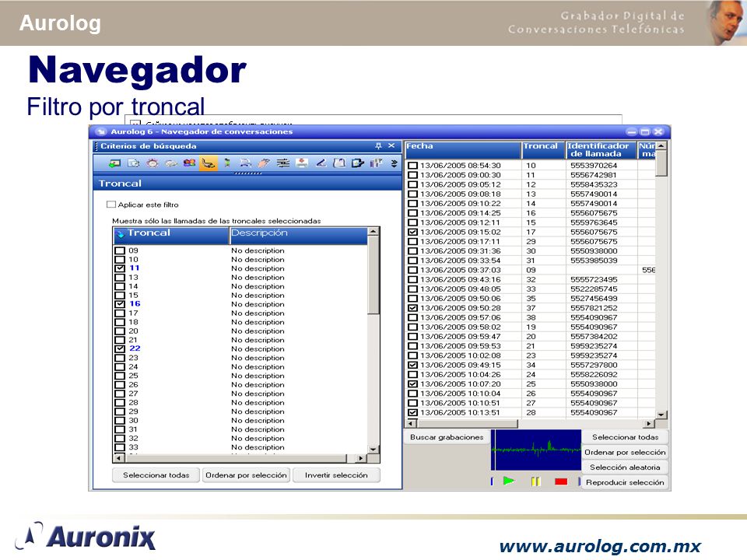This screenshot has height=560, width=747.
Task: Click trunk list horizontal scroll right arrow
Action: pos(361,458)
